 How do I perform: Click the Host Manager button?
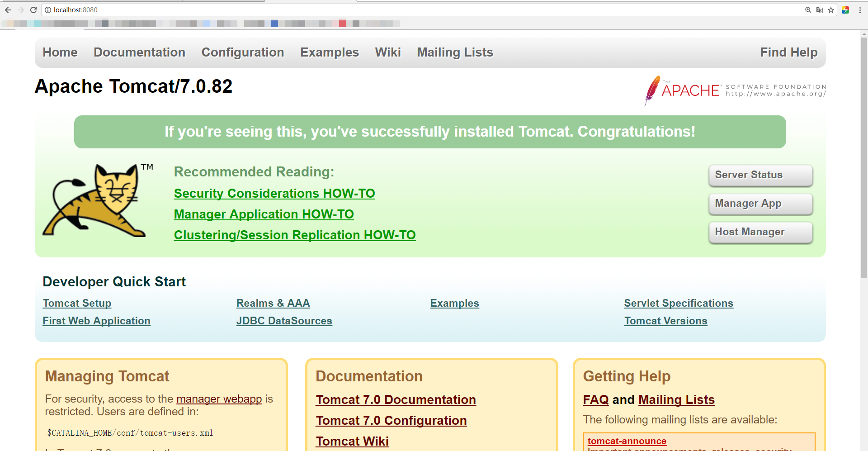[761, 233]
